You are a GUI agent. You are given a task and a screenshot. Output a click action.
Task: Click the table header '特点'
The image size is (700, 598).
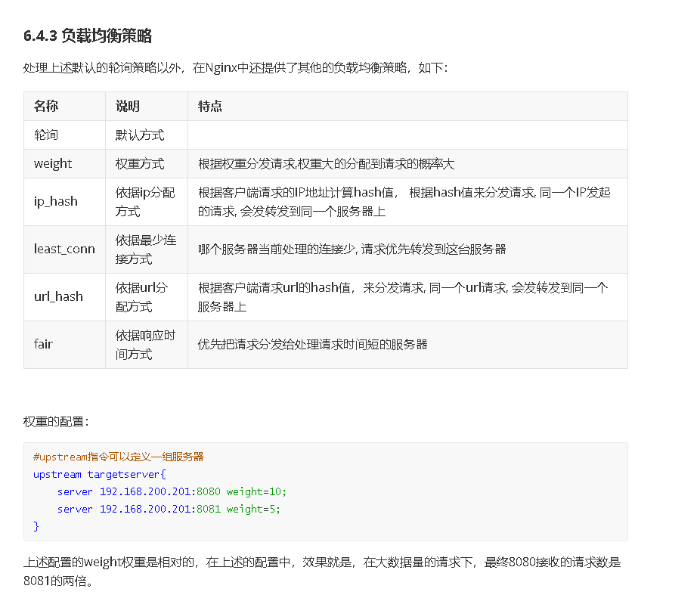210,107
